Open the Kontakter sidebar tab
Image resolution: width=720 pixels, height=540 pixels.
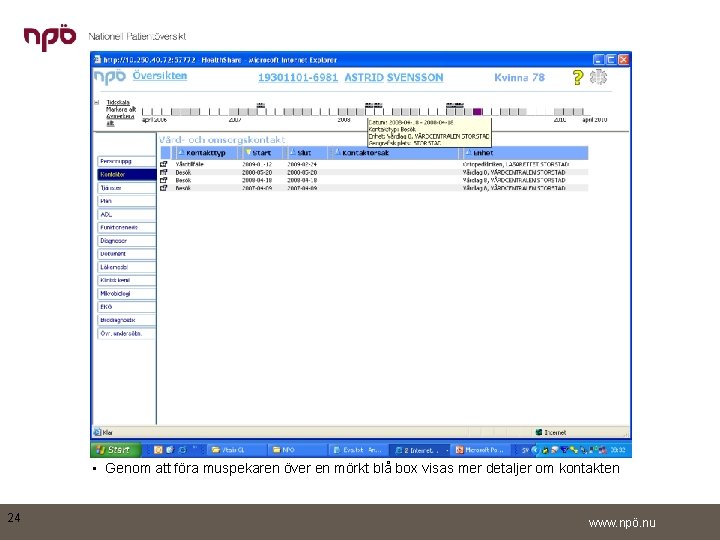point(127,174)
